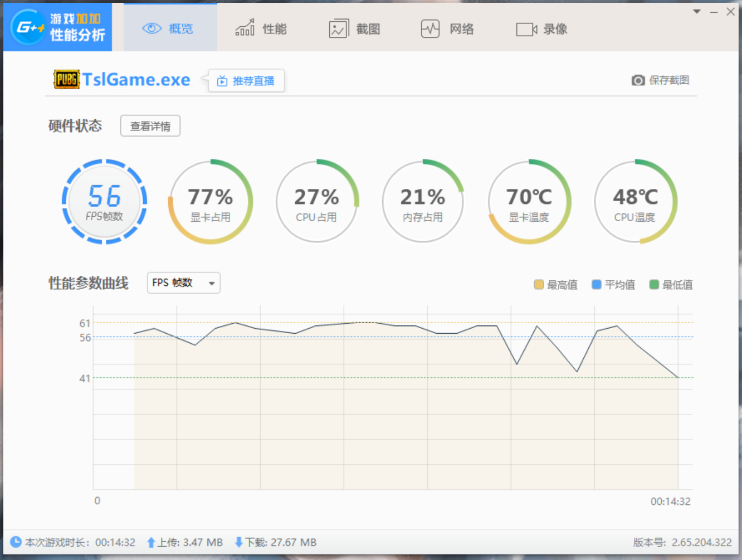Toggle the 最高值 legend swatch
Screen dimensions: 742x560
coord(539,285)
